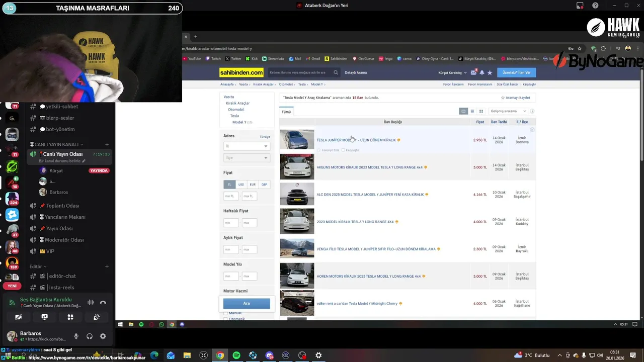Open the AKGUNS MOTORS listing thumbnail
This screenshot has width=644, height=362.
click(x=297, y=167)
